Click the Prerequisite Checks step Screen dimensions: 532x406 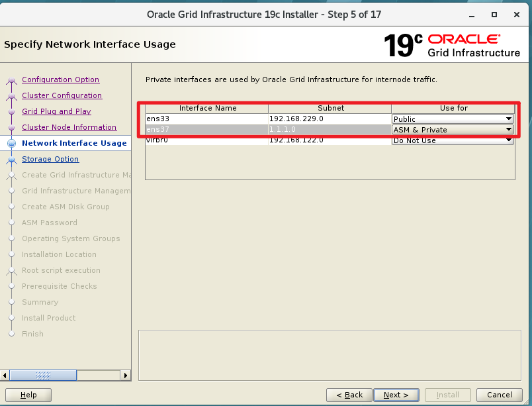click(60, 287)
